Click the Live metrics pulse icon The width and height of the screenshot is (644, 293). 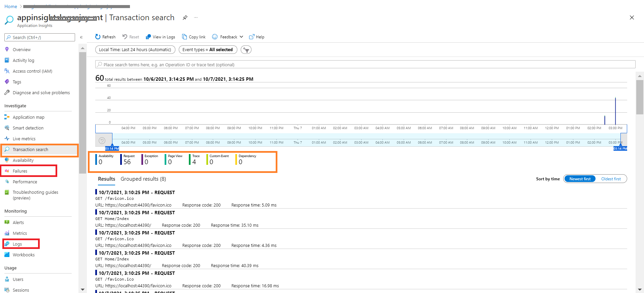(7, 139)
